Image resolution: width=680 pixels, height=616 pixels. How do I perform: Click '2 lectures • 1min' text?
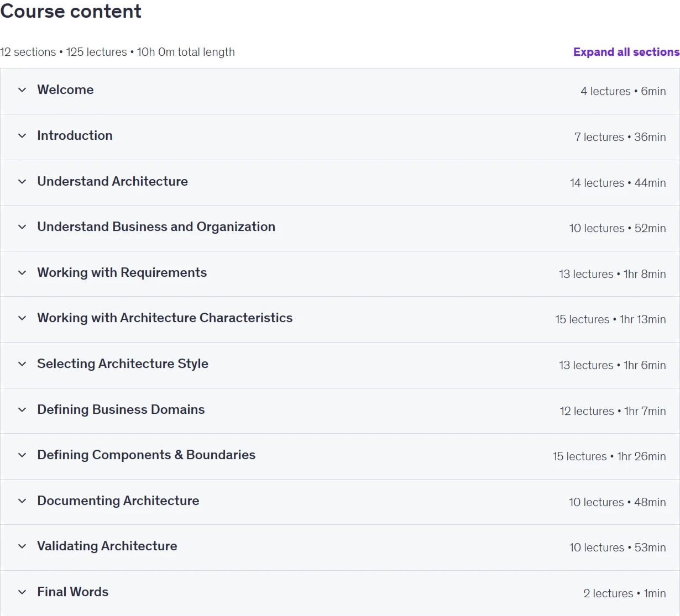(x=625, y=593)
